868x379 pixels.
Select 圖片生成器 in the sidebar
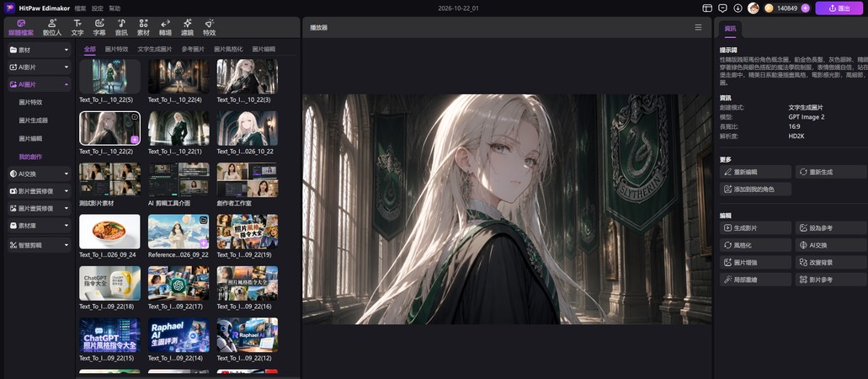click(x=33, y=120)
